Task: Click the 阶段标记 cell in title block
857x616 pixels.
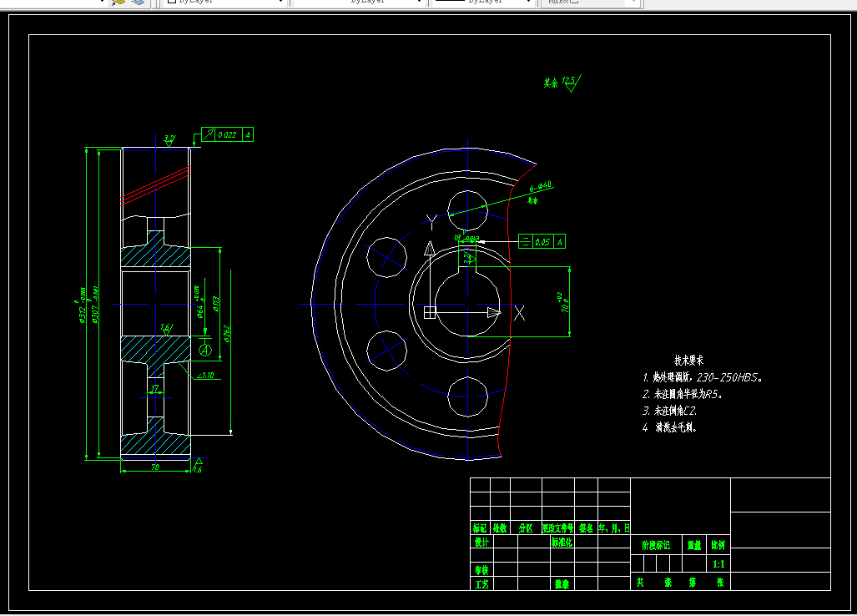Action: [656, 546]
